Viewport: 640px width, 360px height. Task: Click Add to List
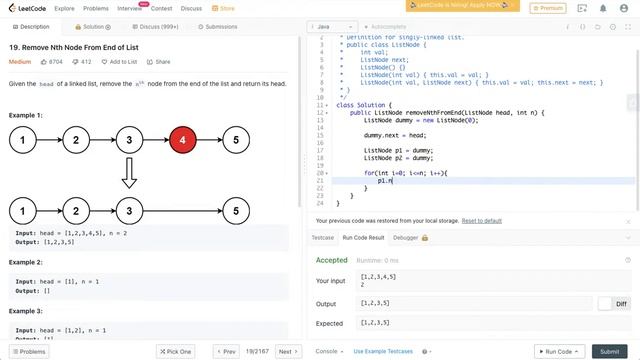(119, 62)
